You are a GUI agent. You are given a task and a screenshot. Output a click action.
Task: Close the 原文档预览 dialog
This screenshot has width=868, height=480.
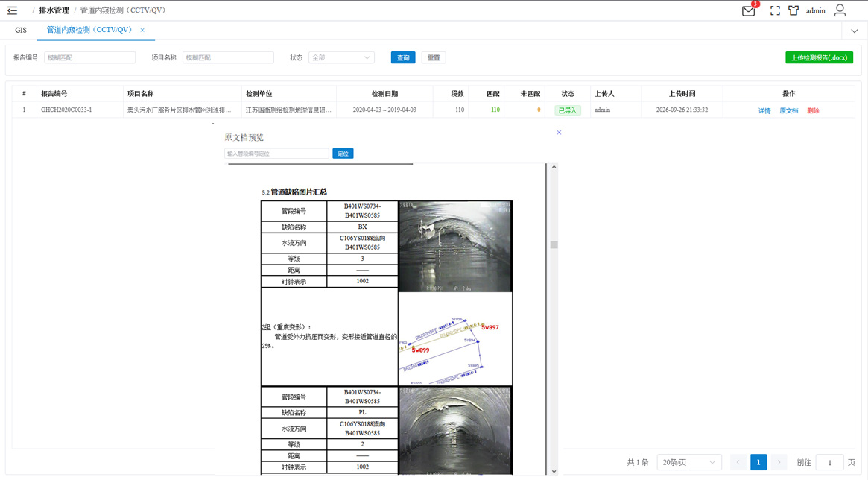tap(559, 133)
